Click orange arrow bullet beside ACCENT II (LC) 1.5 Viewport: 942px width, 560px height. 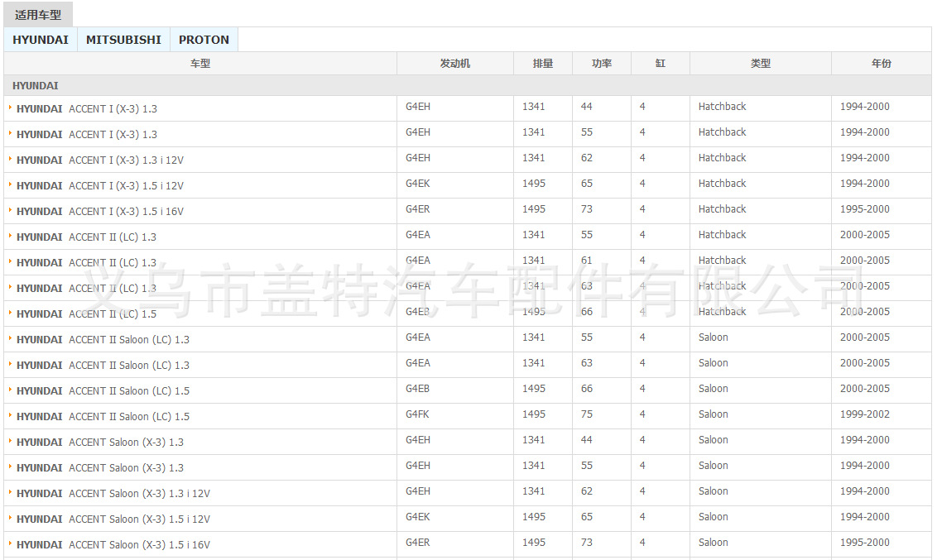[x=10, y=313]
